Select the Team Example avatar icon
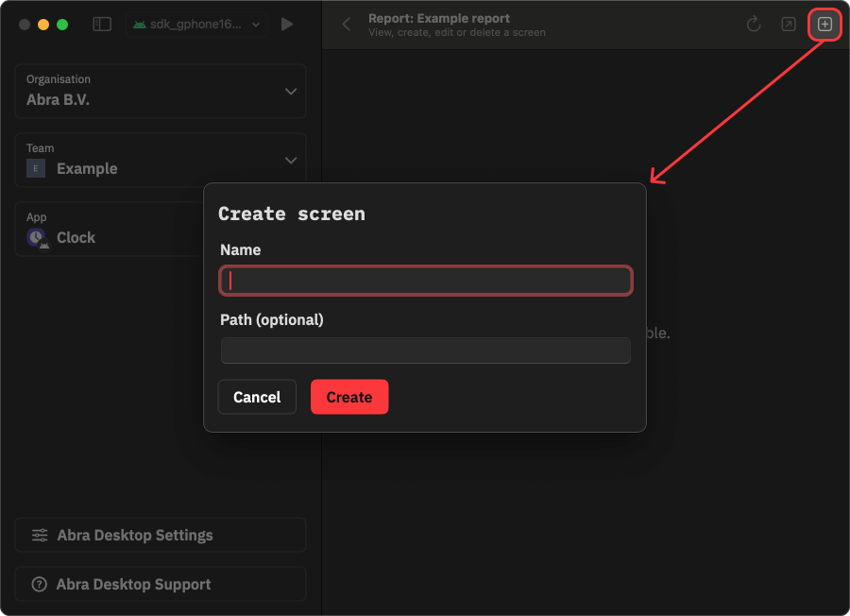Screen dimensions: 850x616 [36, 168]
